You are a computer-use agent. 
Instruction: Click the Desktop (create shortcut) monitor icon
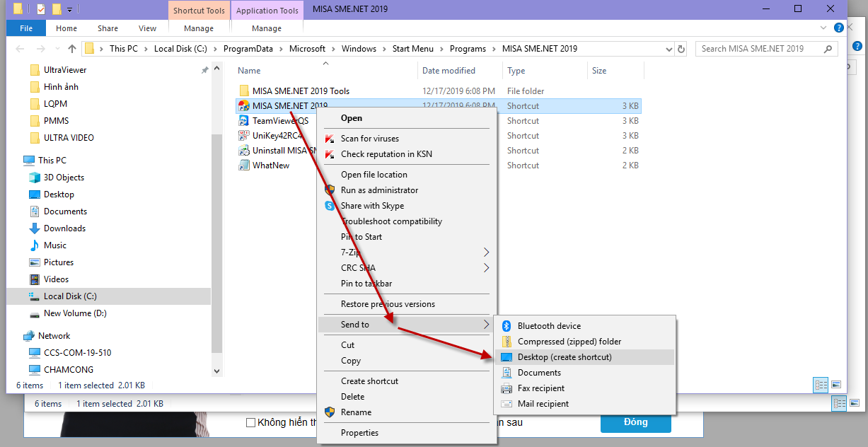[506, 357]
